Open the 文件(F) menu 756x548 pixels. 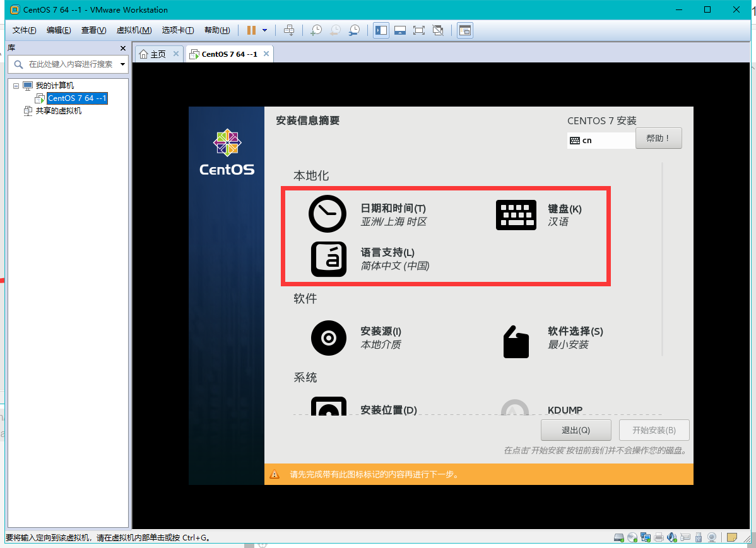tap(24, 30)
